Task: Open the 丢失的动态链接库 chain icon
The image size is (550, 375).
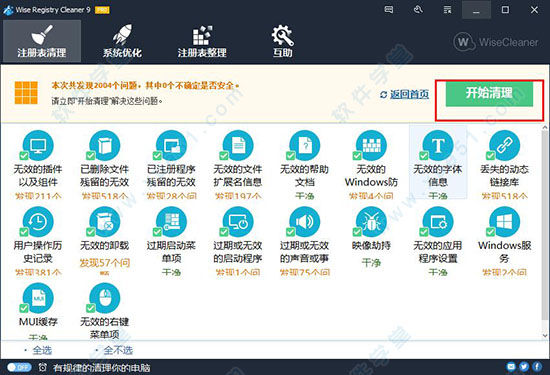Action: point(504,145)
